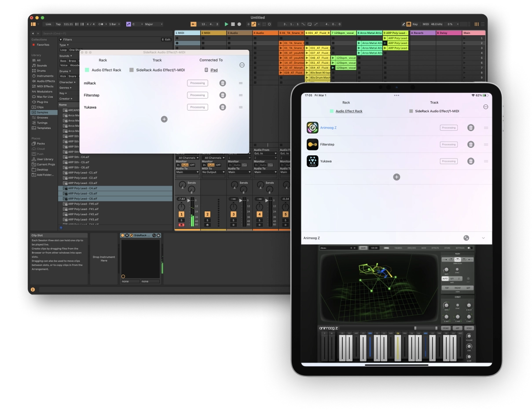Toggle Live's Draw Mode pencil icon
Viewport: 532px width, 415px height.
coord(404,24)
